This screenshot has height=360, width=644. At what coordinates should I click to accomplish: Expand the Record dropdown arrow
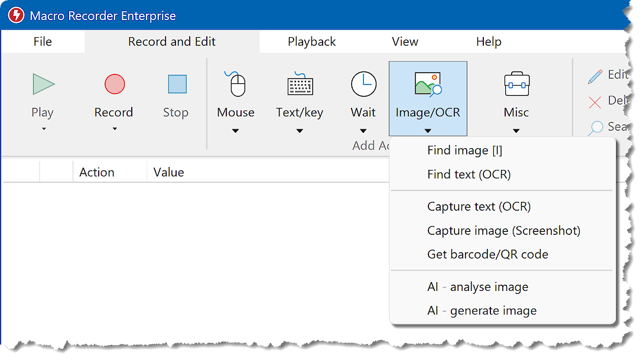114,129
